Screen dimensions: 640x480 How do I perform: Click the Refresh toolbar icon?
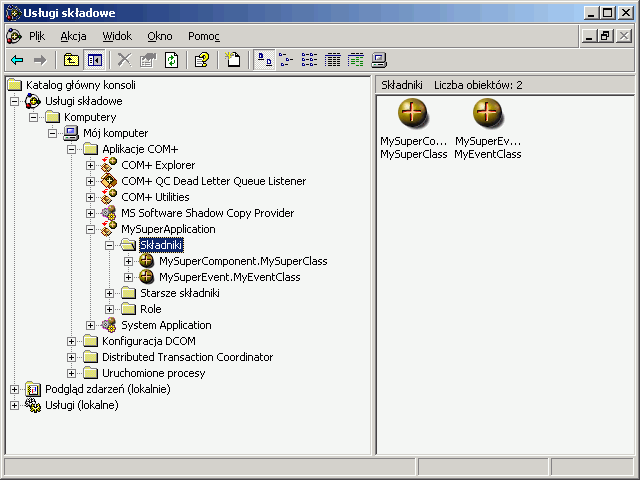[171, 60]
